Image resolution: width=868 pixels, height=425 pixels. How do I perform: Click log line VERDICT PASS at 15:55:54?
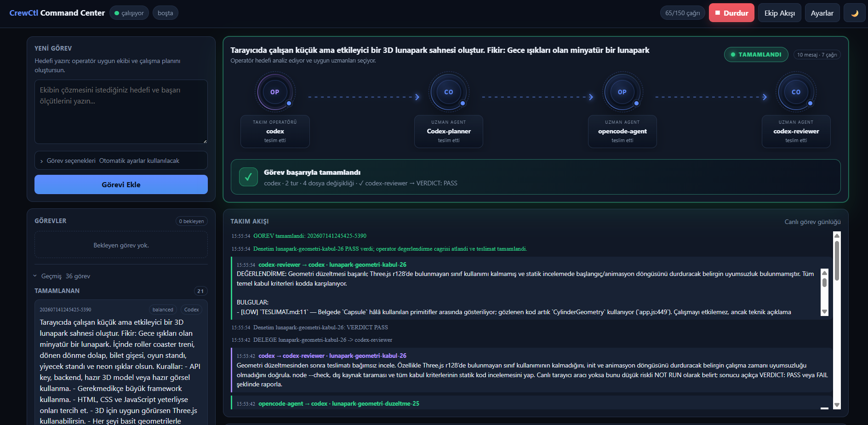click(x=320, y=327)
